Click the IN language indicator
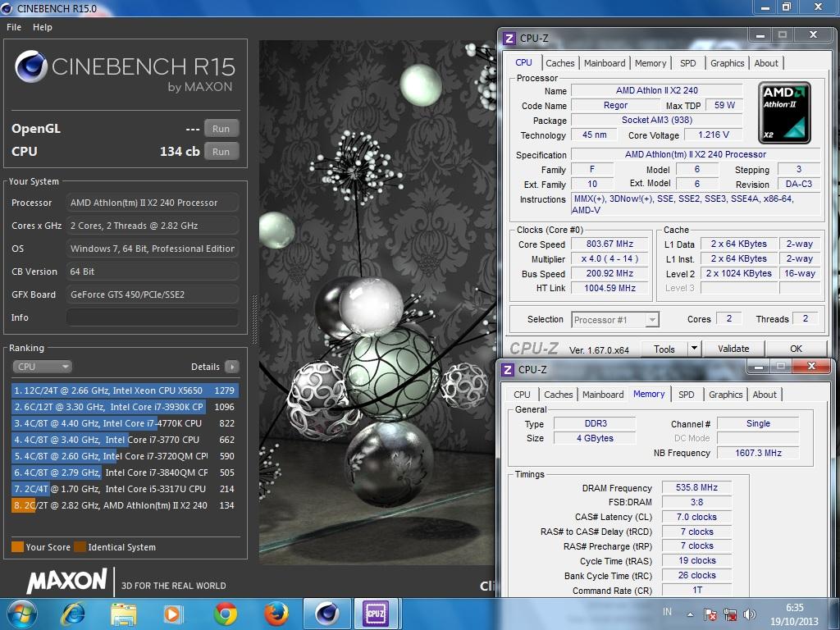 (667, 611)
